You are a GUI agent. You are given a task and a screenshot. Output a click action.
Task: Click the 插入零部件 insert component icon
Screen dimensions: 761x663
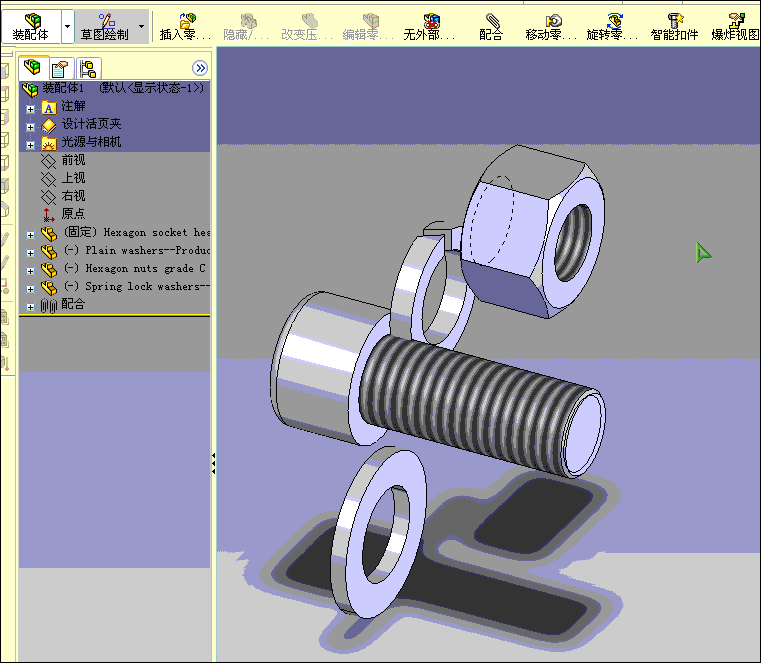[x=187, y=20]
